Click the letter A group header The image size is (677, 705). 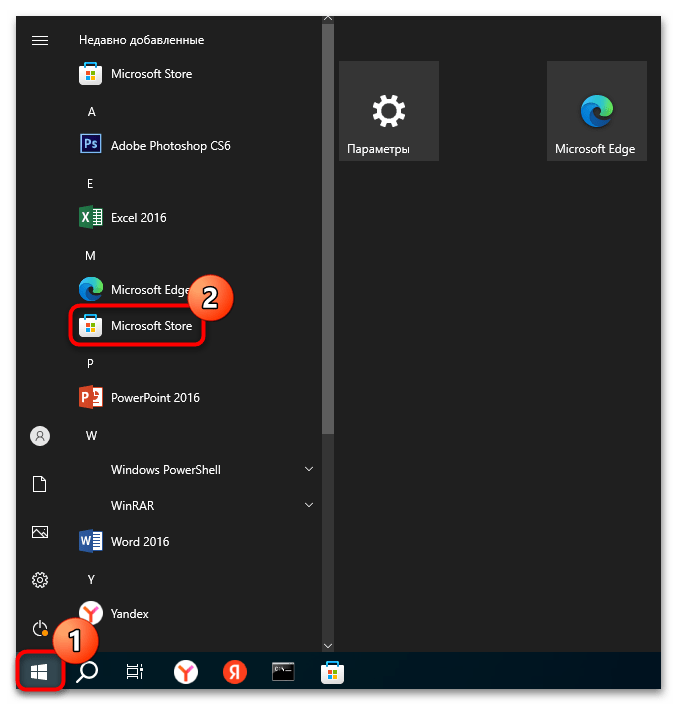[91, 112]
